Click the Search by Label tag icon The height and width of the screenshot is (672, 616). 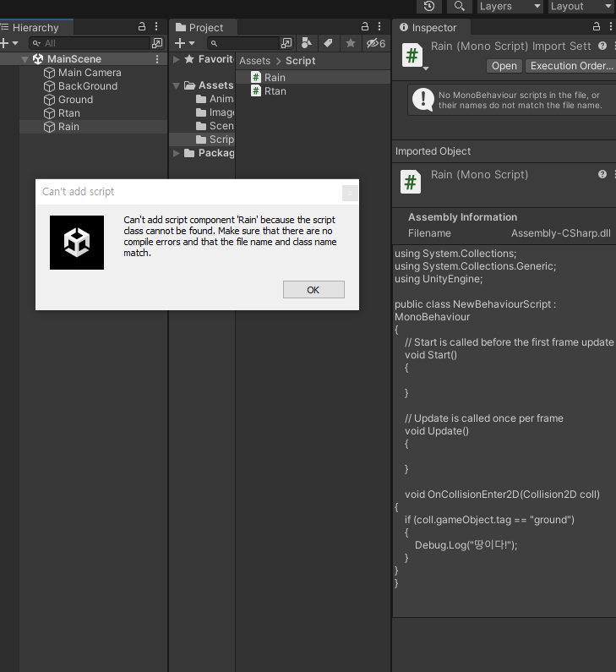(328, 43)
